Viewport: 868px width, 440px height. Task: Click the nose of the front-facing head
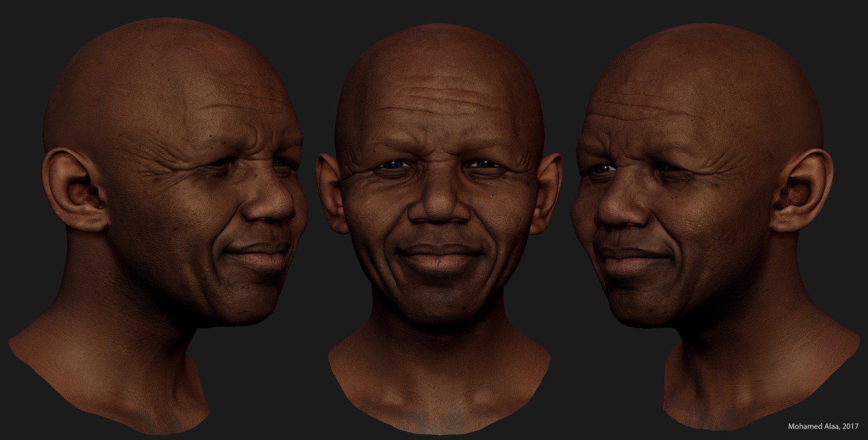[x=439, y=199]
